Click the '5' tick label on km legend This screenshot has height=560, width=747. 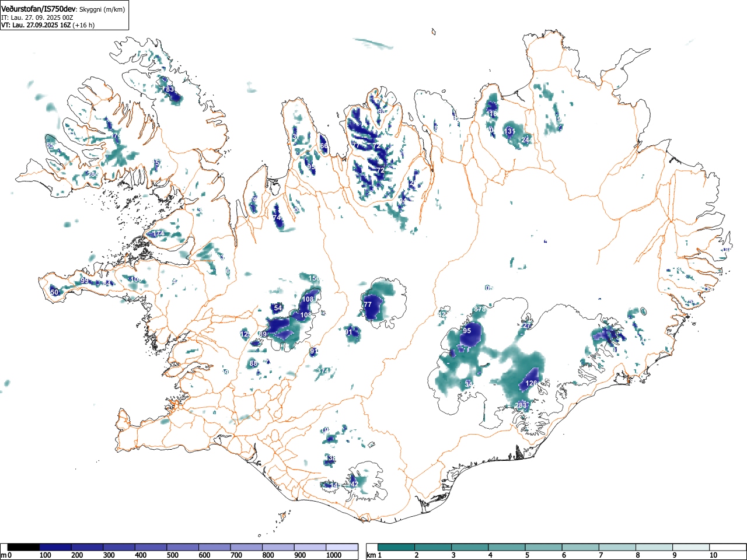pos(526,555)
